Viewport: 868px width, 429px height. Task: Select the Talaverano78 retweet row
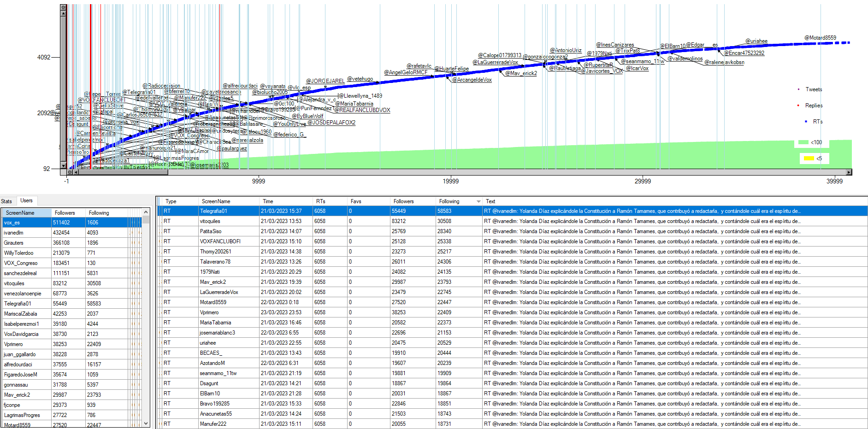click(x=513, y=262)
